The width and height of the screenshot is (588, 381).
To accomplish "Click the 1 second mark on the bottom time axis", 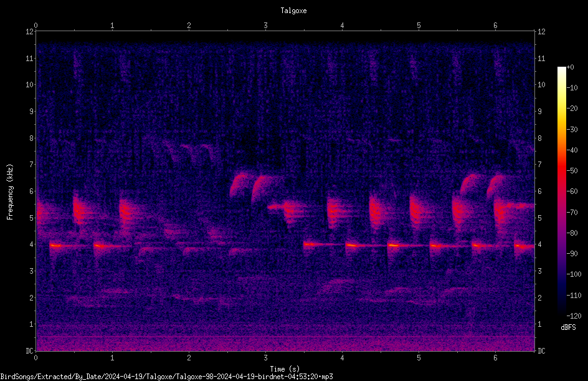I will (112, 358).
